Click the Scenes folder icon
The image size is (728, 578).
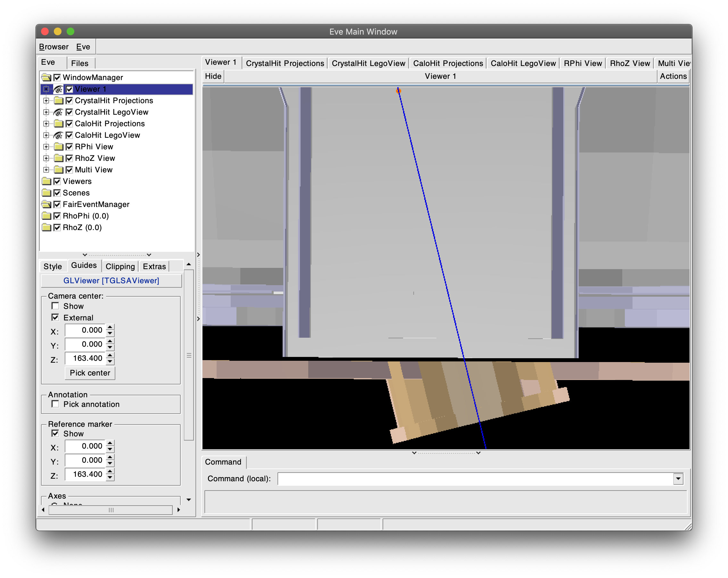tap(46, 193)
